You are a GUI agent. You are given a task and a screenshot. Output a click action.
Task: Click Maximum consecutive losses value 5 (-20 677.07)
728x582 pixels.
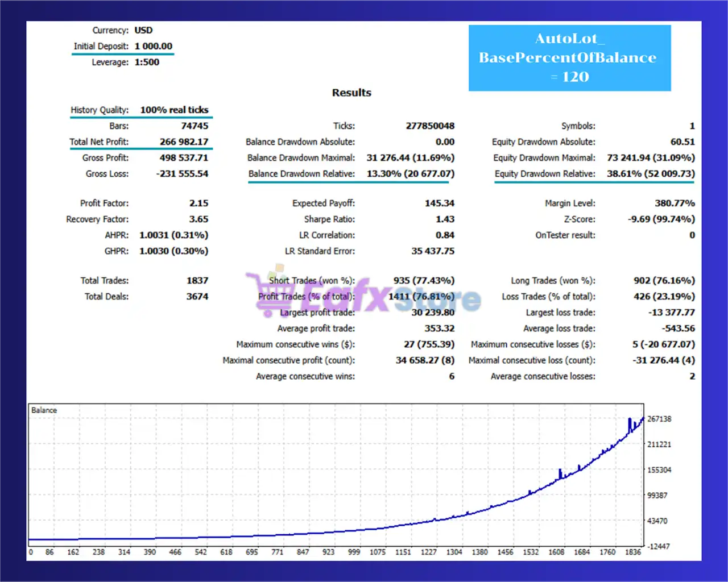(x=664, y=344)
